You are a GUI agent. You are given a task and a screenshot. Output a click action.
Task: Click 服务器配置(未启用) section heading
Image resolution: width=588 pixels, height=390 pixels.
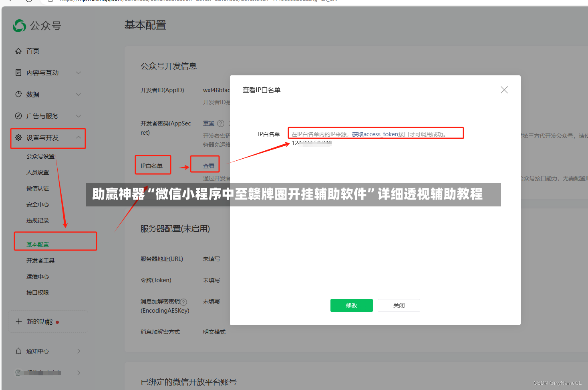[175, 229]
